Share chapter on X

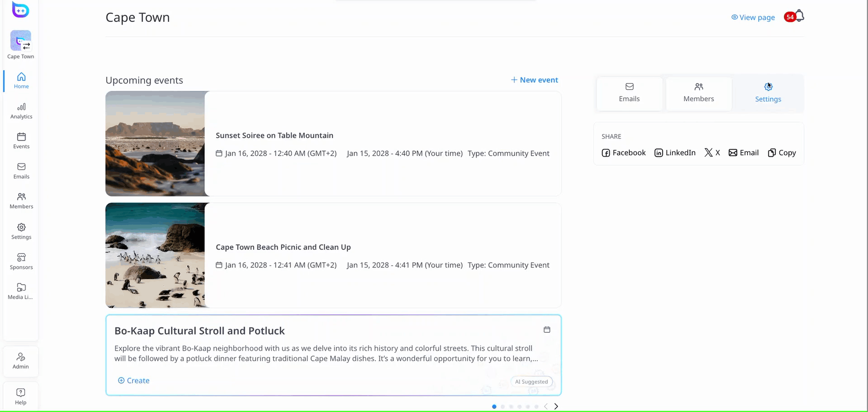pos(712,153)
